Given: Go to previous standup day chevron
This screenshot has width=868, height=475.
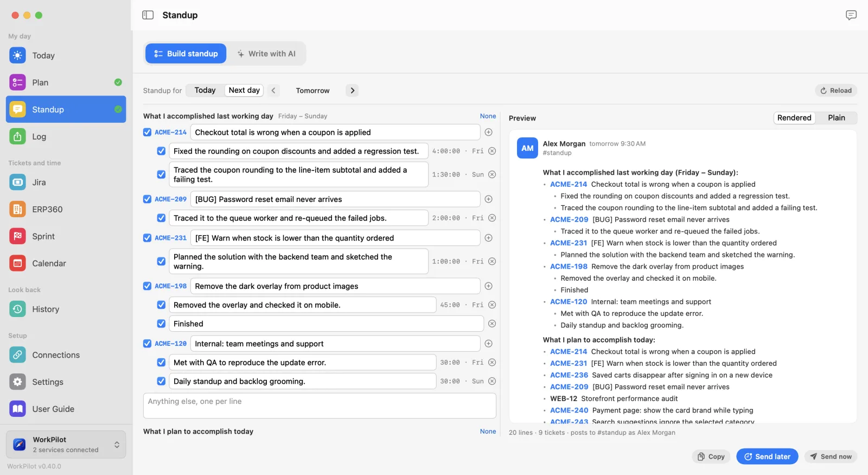Looking at the screenshot, I should click(x=273, y=91).
